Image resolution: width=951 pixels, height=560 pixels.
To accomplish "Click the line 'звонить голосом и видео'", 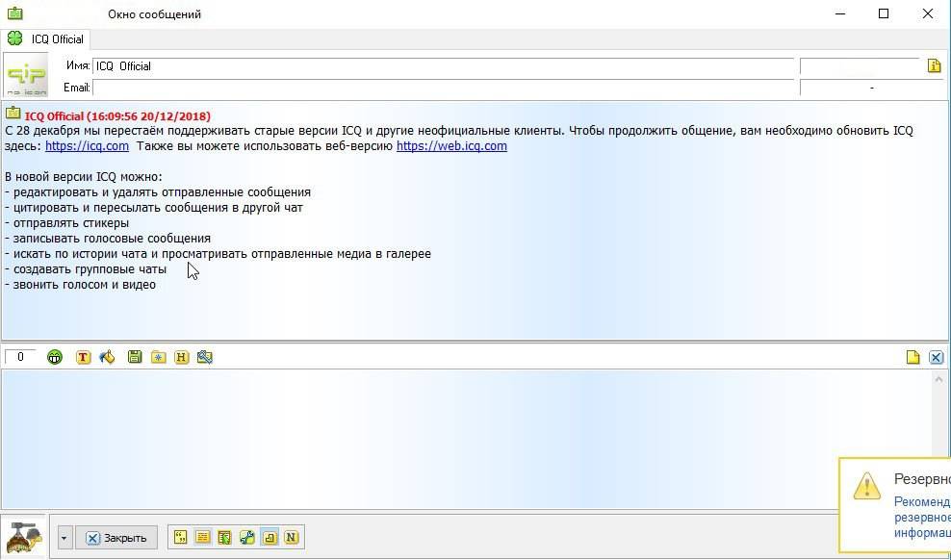I will tap(80, 284).
